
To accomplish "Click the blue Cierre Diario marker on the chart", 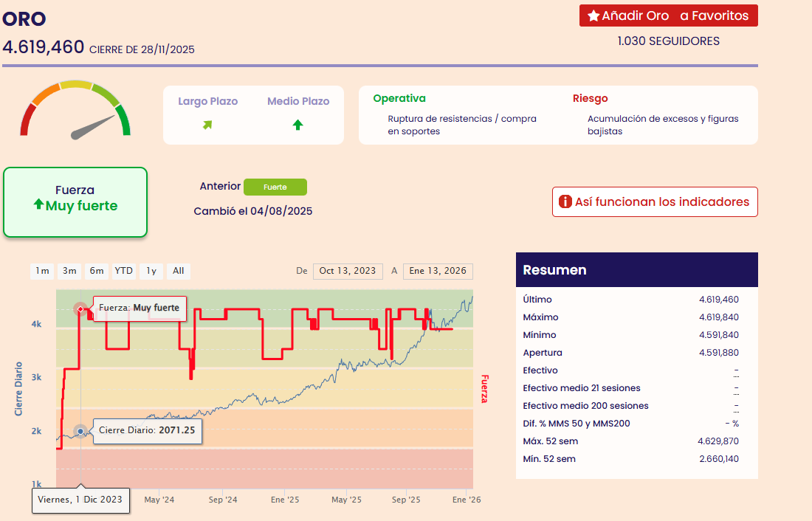I will click(x=80, y=431).
